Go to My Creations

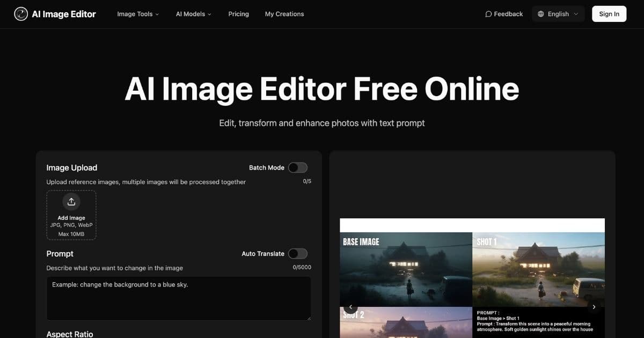pos(284,14)
